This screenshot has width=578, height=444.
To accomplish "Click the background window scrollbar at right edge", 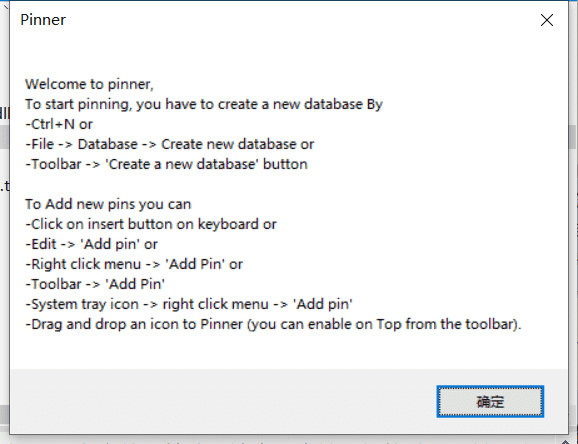I will (573, 137).
